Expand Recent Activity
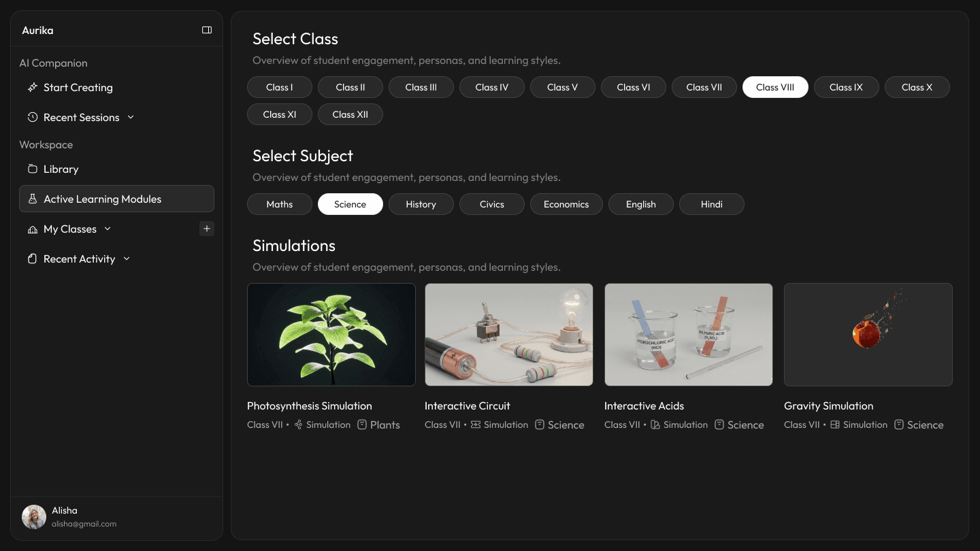This screenshot has width=980, height=551. [126, 258]
